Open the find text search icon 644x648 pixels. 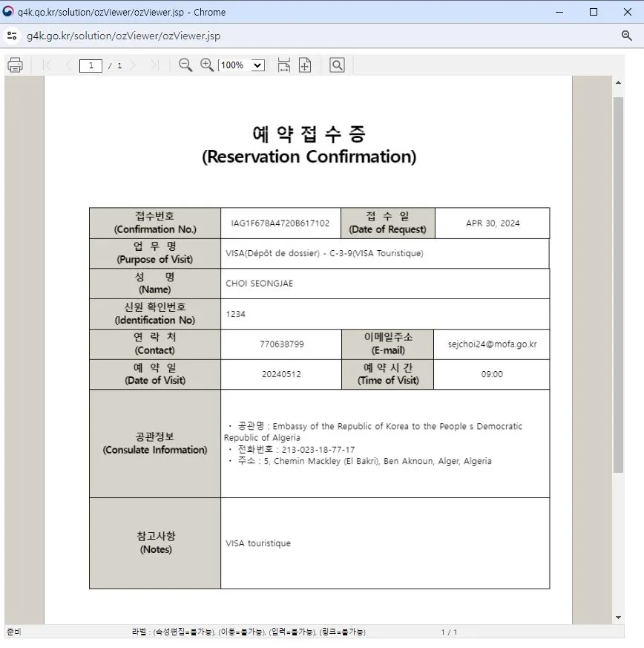pyautogui.click(x=337, y=65)
